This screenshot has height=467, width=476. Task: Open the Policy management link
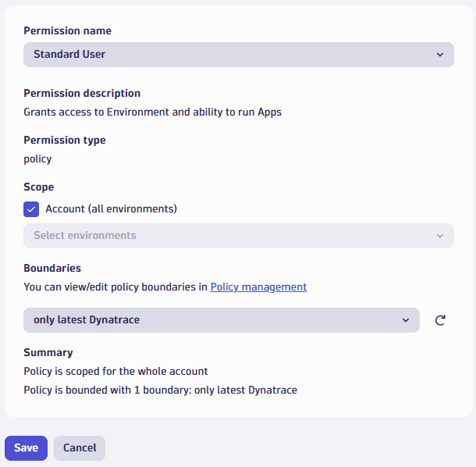tap(258, 287)
